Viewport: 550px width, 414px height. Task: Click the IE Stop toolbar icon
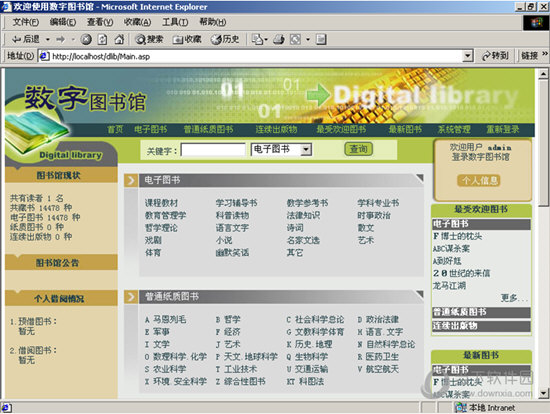(86, 39)
